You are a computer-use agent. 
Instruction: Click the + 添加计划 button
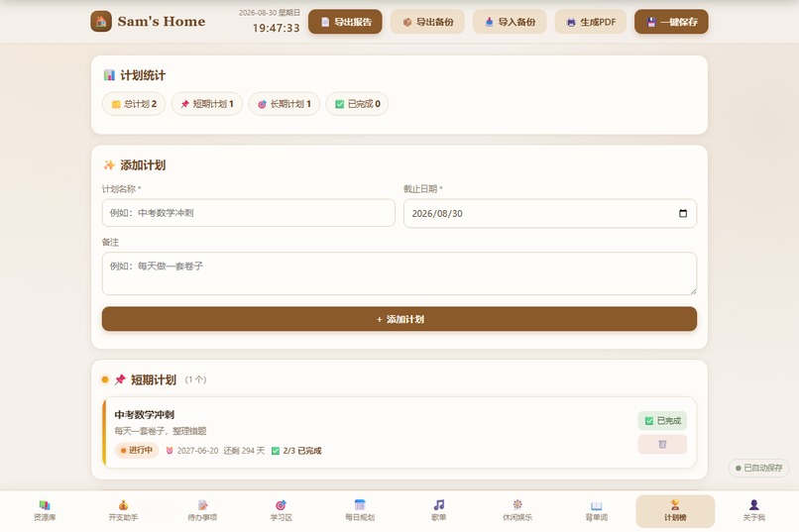(x=399, y=319)
